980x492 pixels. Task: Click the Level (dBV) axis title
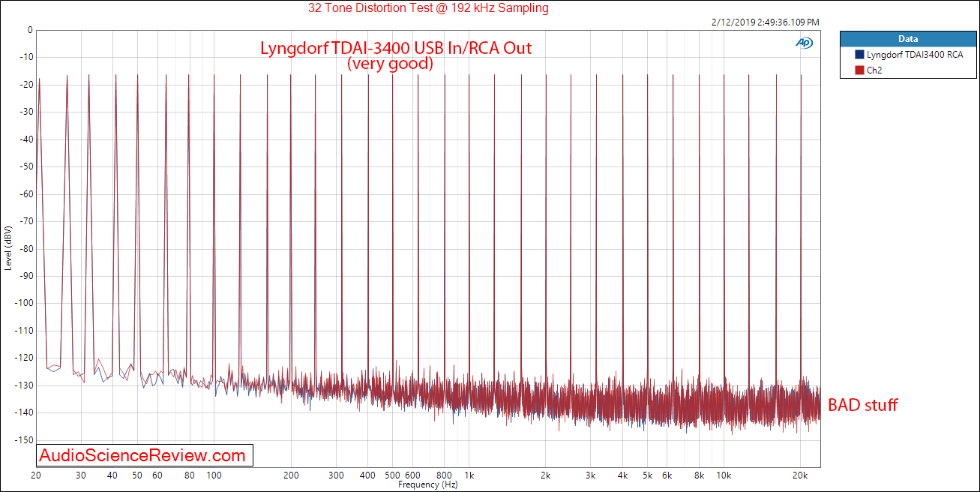point(7,248)
